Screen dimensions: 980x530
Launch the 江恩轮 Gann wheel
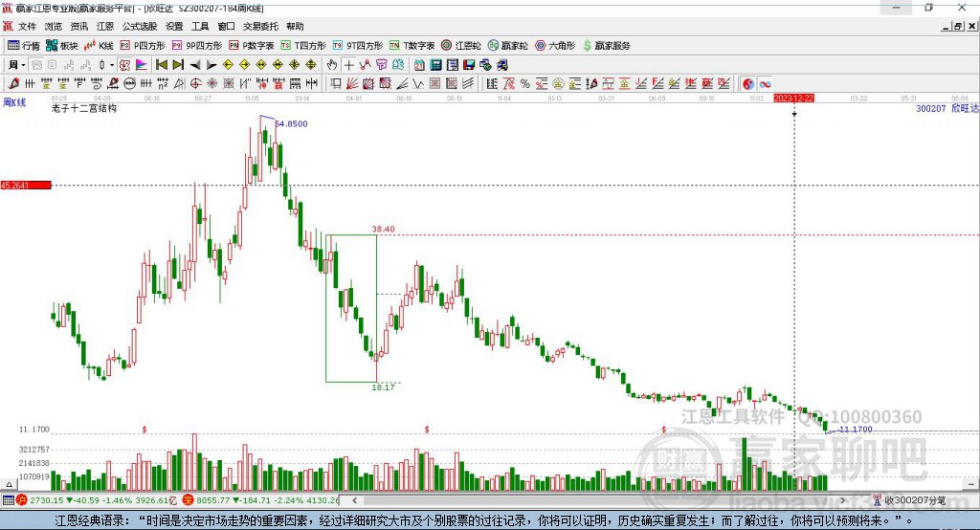point(461,46)
